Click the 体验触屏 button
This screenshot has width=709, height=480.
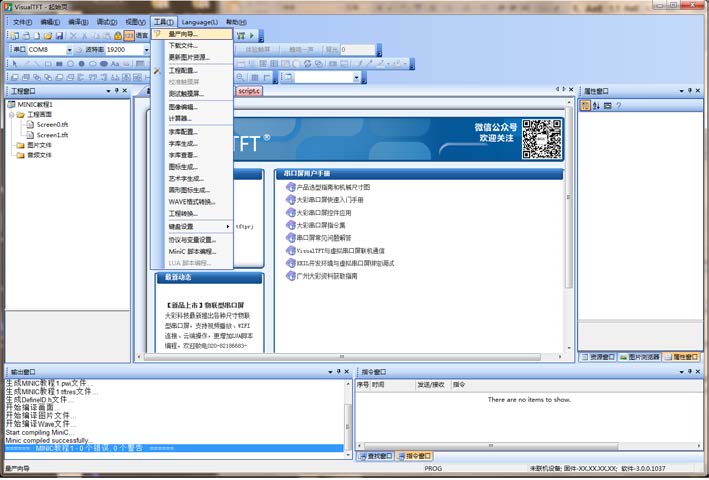click(x=258, y=50)
